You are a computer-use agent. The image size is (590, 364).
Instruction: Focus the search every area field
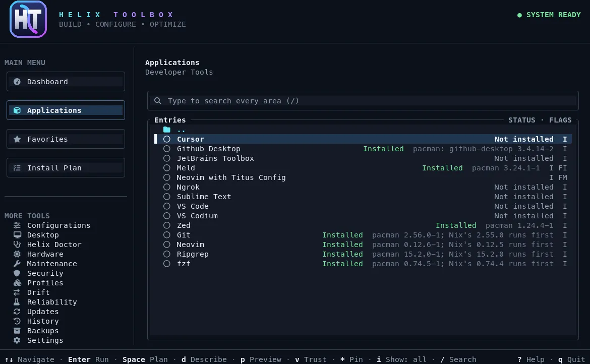(363, 101)
